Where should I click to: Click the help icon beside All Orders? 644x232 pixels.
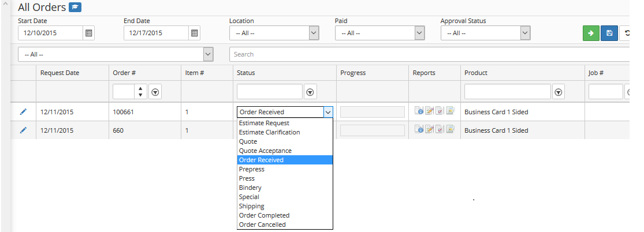click(75, 7)
